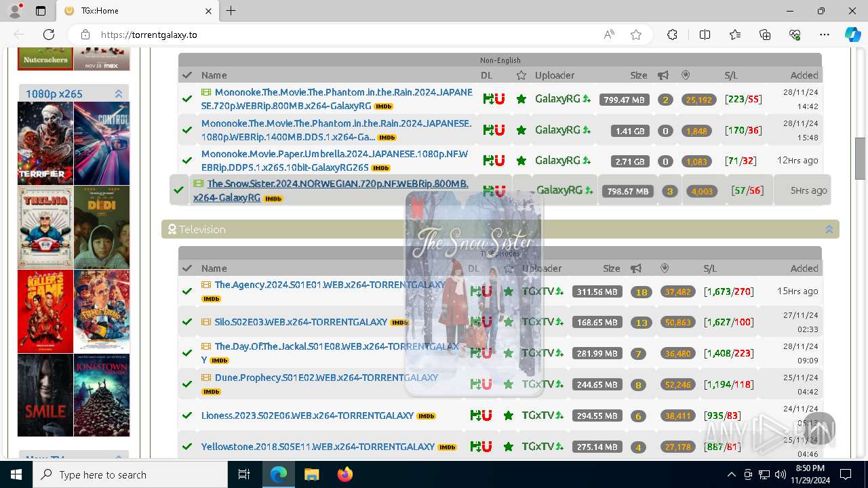Open tab actions menu icon

click(x=41, y=11)
